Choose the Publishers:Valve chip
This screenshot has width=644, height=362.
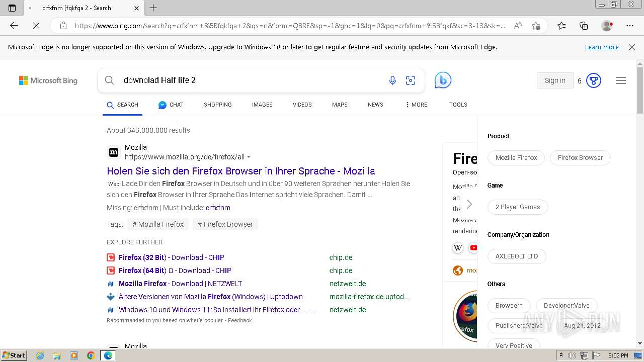tap(519, 326)
